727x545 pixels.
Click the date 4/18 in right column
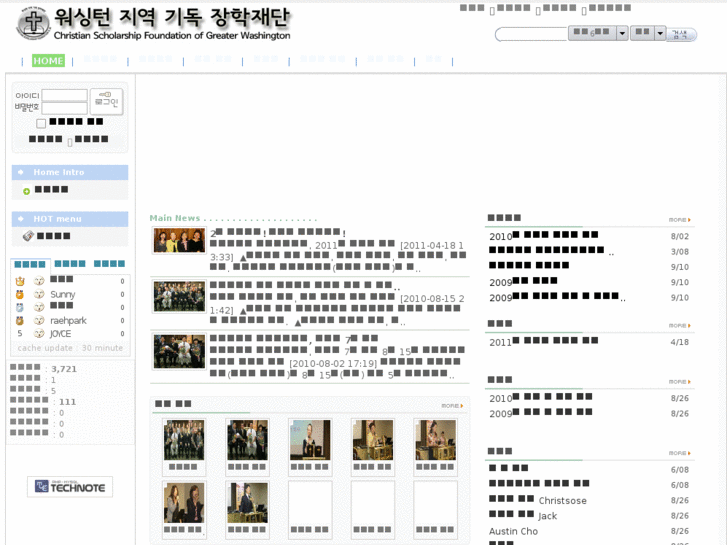click(x=679, y=342)
